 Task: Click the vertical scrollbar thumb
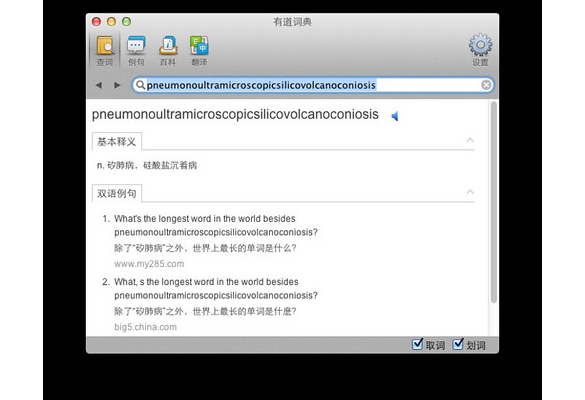[x=494, y=201]
